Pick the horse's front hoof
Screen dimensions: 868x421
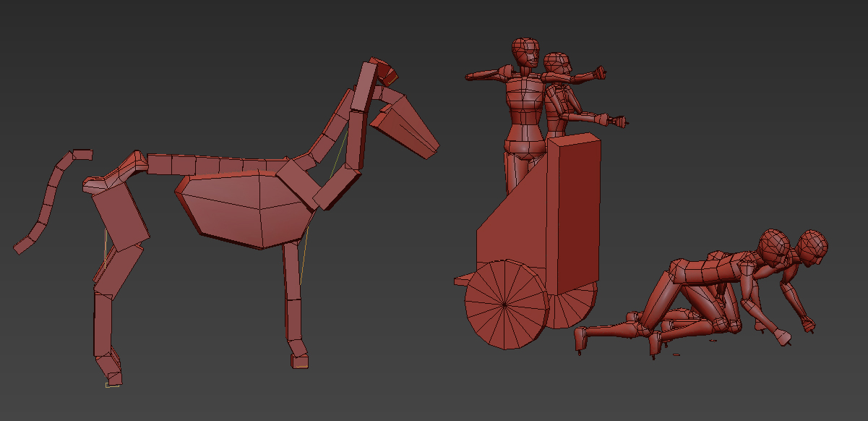(299, 360)
